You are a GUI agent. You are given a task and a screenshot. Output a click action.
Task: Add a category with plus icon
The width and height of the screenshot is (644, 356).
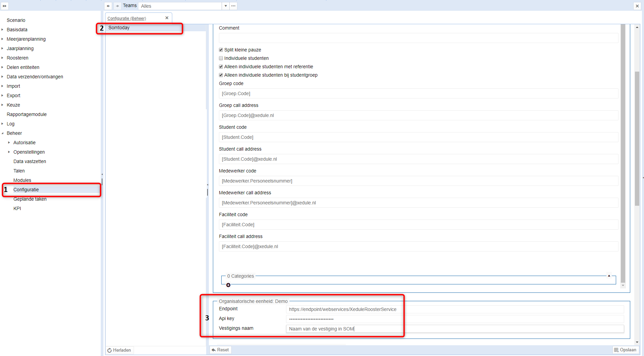coord(228,285)
